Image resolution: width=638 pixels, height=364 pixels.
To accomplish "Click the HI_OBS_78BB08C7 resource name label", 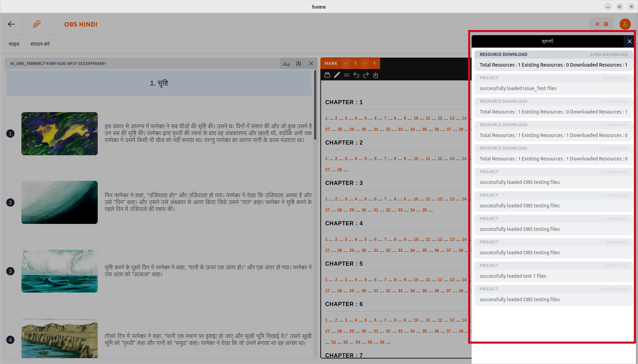I will coord(58,63).
